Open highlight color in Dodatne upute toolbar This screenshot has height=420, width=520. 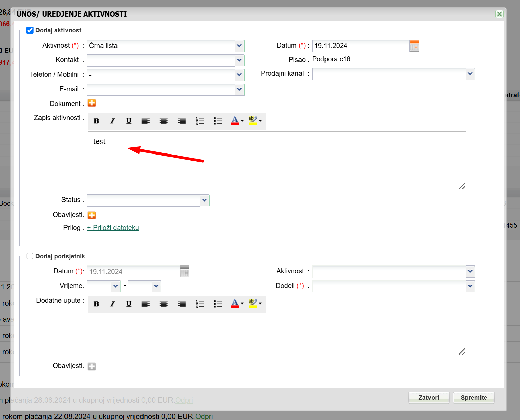click(255, 304)
